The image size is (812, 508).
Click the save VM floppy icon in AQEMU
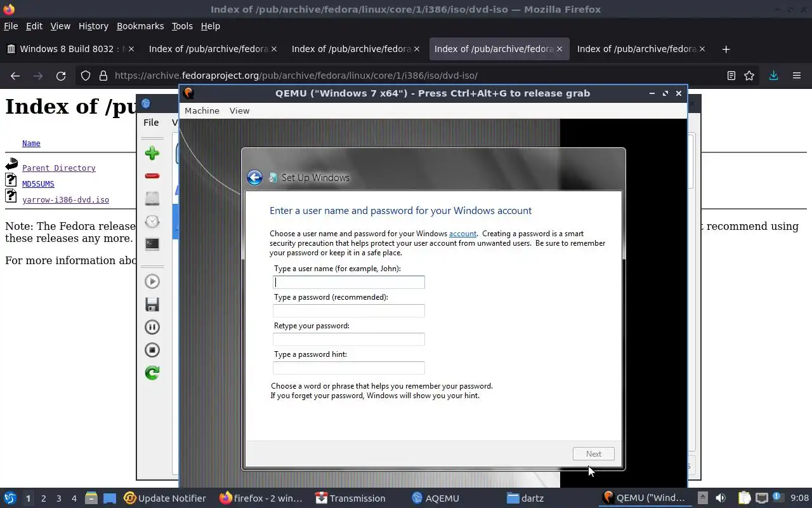[152, 304]
